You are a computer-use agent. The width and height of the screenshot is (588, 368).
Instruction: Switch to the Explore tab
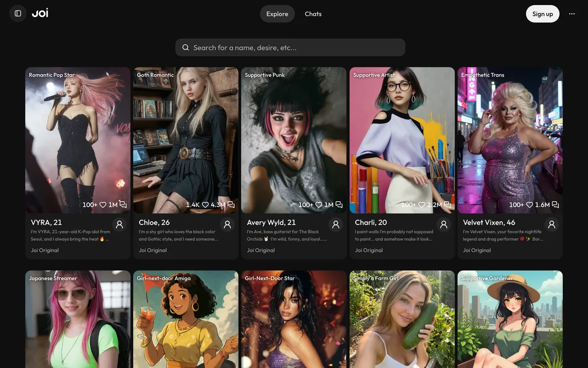click(277, 14)
